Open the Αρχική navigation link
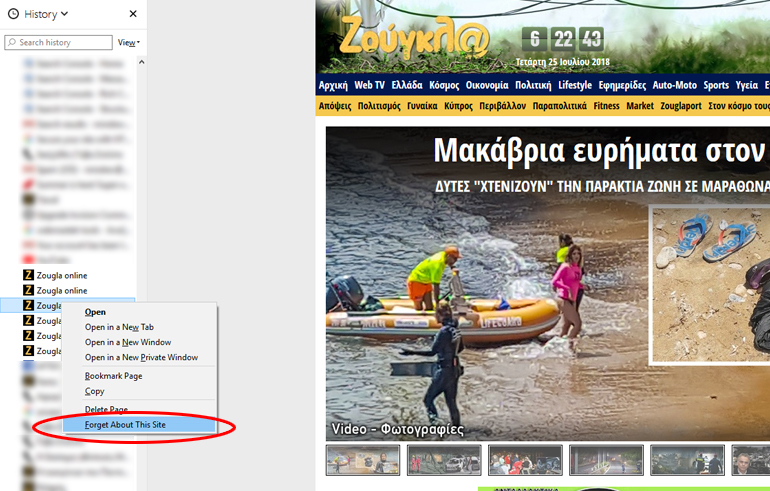Image resolution: width=770 pixels, height=491 pixels. 333,85
